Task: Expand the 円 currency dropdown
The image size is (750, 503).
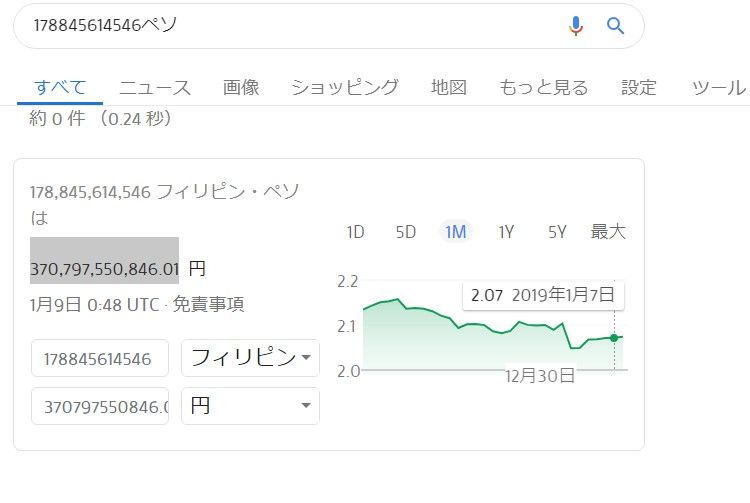Action: (250, 406)
